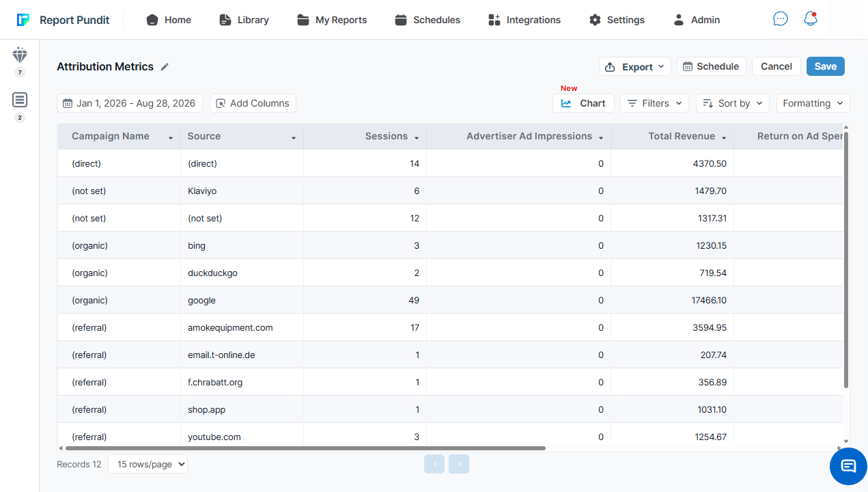Click the Records 12 label
868x492 pixels.
(x=79, y=464)
